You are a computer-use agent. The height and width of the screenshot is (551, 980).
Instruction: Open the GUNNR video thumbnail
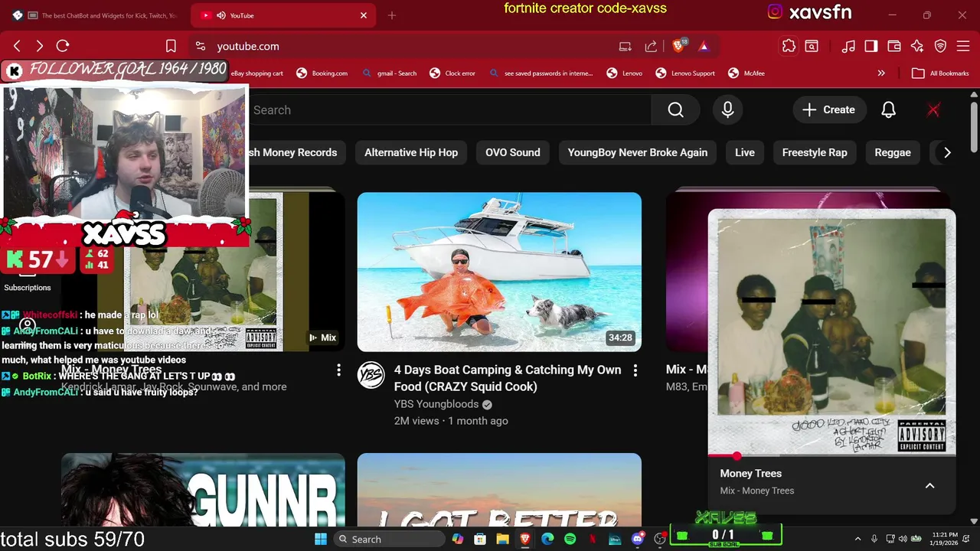(203, 490)
